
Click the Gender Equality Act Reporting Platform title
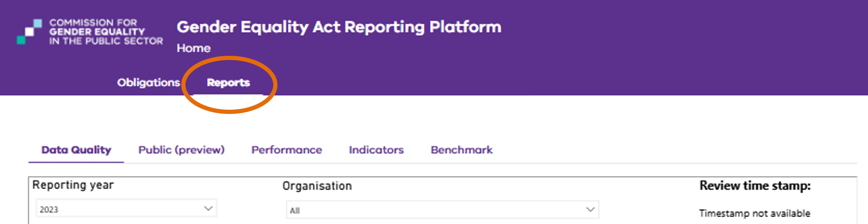[x=339, y=27]
